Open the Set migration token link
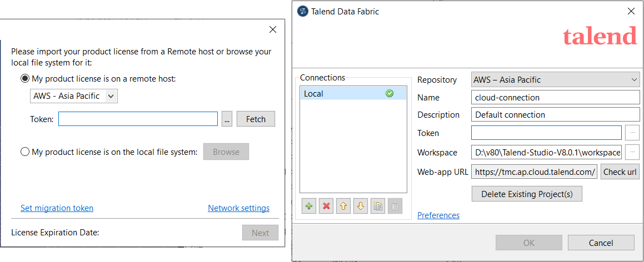Screen dimensions: 644x262 [x=57, y=208]
